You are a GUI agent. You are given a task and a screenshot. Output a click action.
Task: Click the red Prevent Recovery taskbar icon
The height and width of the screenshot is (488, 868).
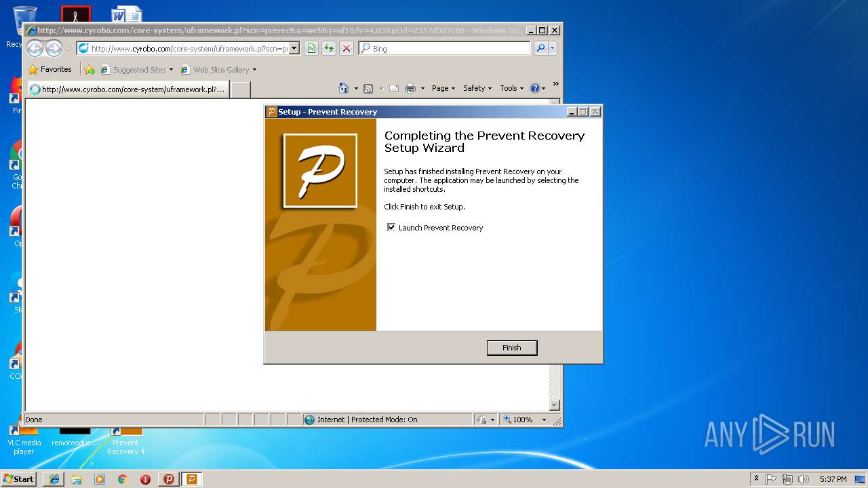[x=168, y=479]
